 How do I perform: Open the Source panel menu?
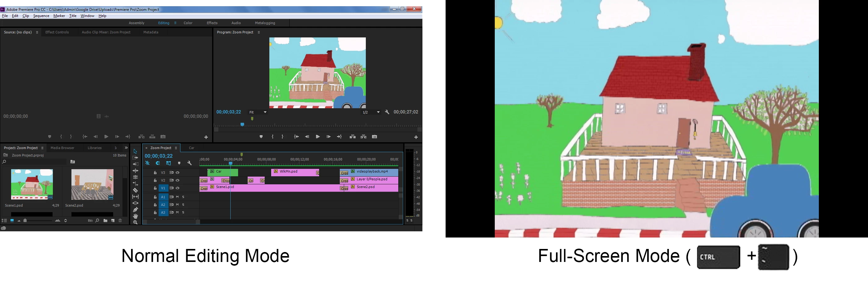coord(37,32)
